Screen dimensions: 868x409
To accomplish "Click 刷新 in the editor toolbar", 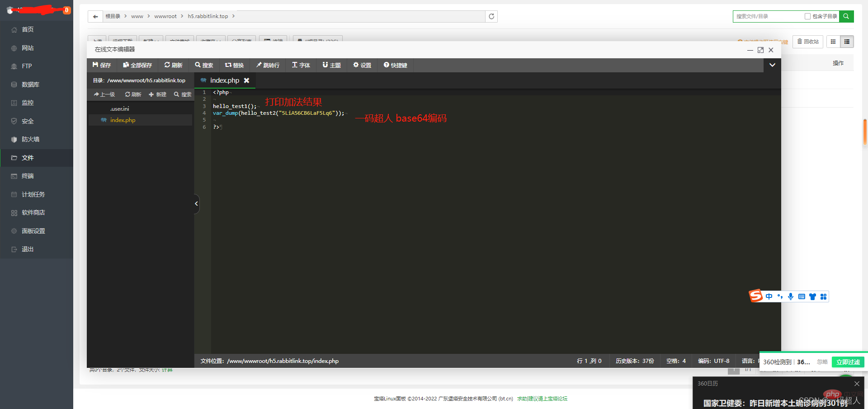I will click(x=174, y=65).
